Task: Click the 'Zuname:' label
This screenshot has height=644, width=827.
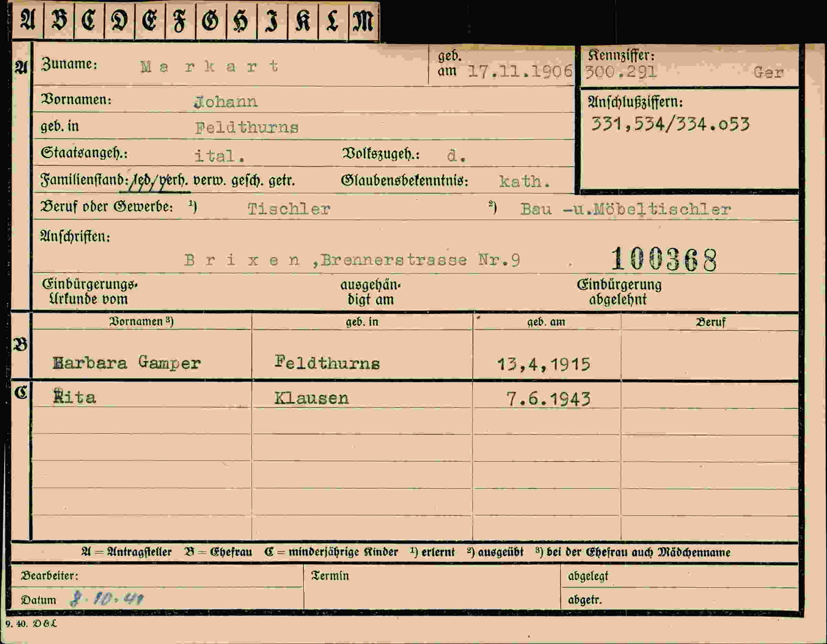Action: pyautogui.click(x=69, y=64)
